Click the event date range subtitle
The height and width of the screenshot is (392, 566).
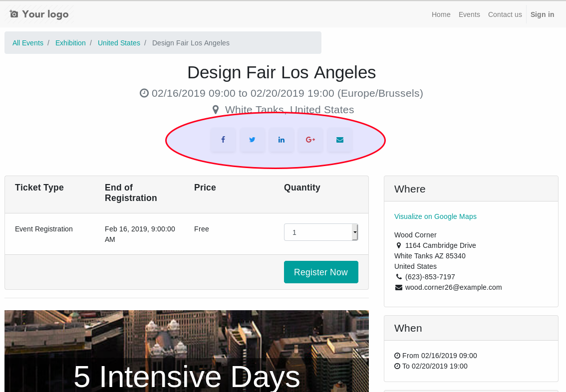tap(287, 93)
